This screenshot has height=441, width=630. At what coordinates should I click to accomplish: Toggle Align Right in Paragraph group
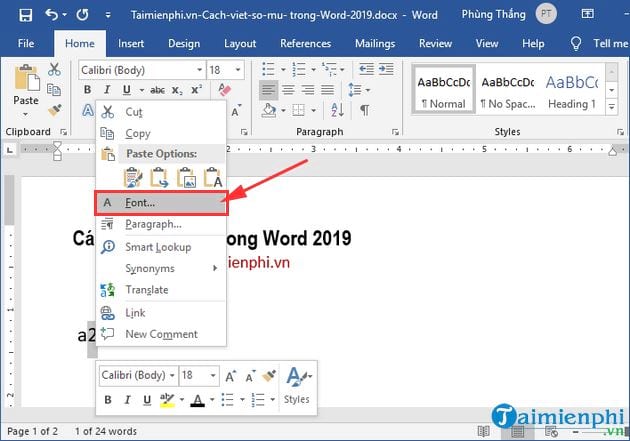[308, 90]
